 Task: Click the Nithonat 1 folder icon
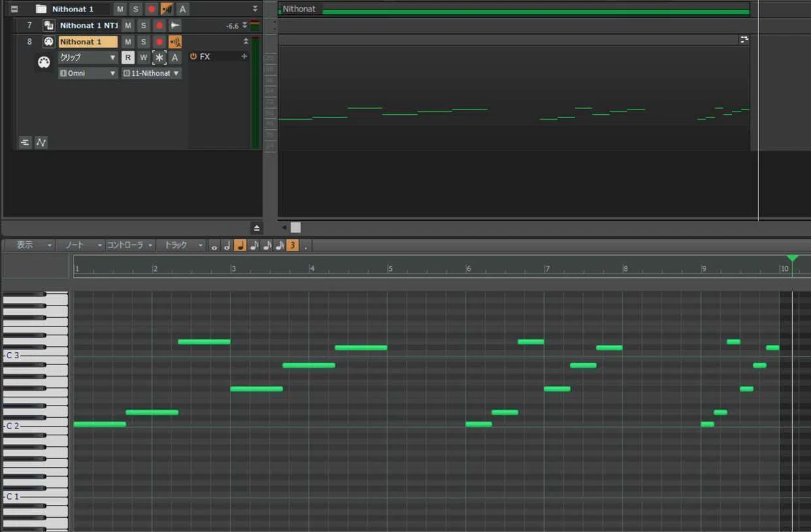[41, 9]
